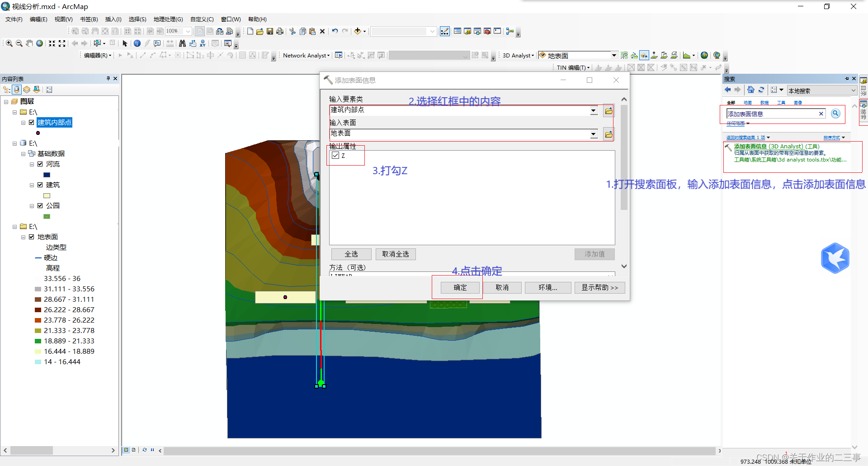Activate the Pan hand tool

(29, 43)
